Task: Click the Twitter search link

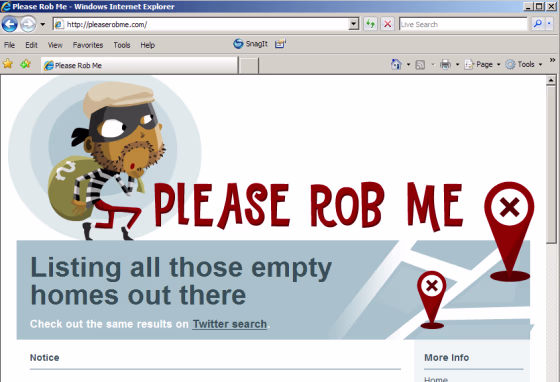Action: point(230,324)
